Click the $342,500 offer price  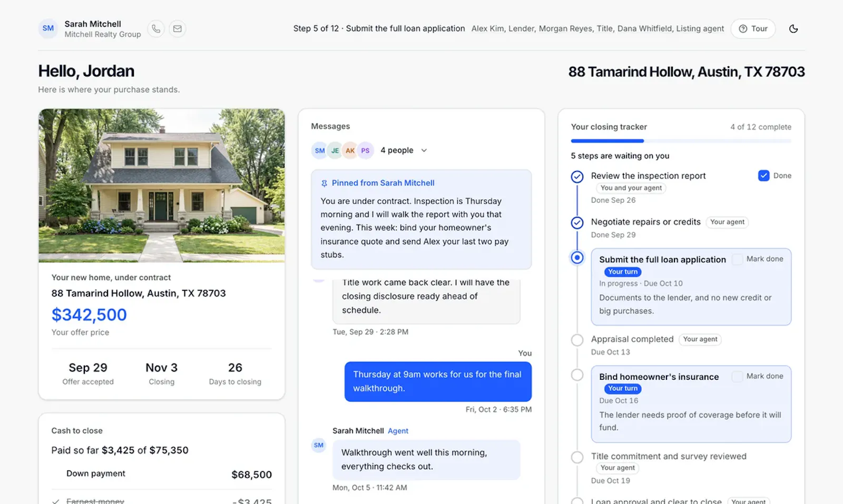tap(89, 314)
